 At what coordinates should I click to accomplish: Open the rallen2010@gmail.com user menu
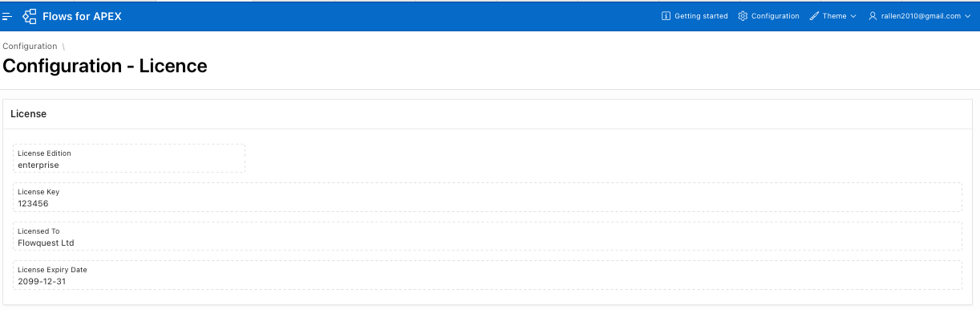tap(920, 16)
